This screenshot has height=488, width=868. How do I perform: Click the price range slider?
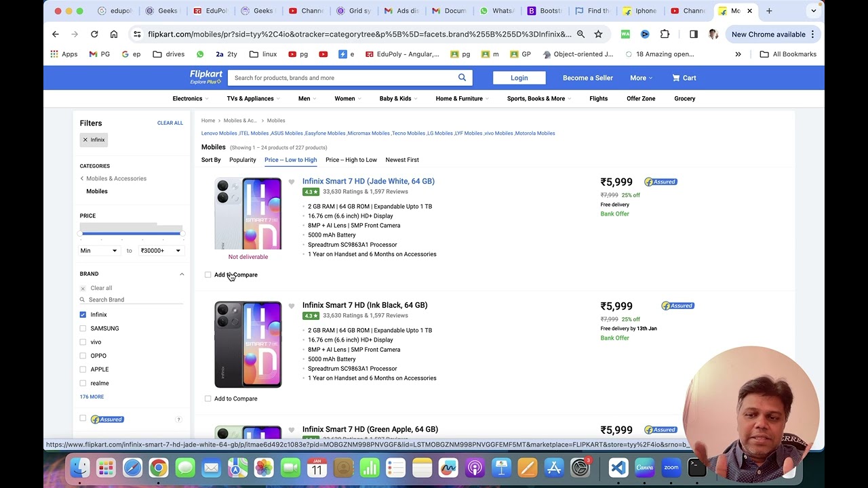[131, 234]
